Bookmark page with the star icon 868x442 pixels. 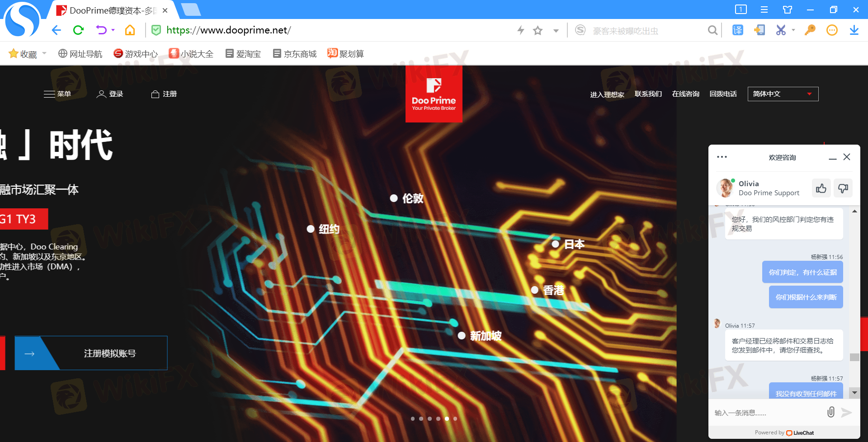538,31
